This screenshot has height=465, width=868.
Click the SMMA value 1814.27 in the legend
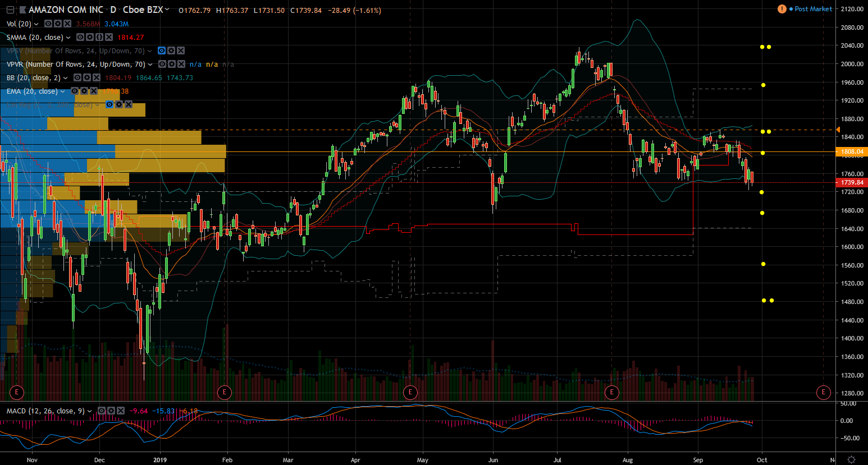(130, 38)
